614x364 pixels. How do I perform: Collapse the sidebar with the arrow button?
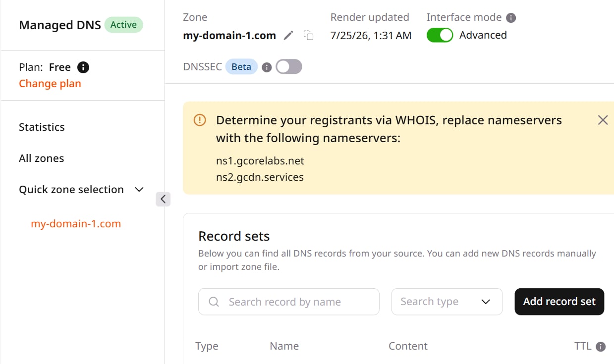163,199
